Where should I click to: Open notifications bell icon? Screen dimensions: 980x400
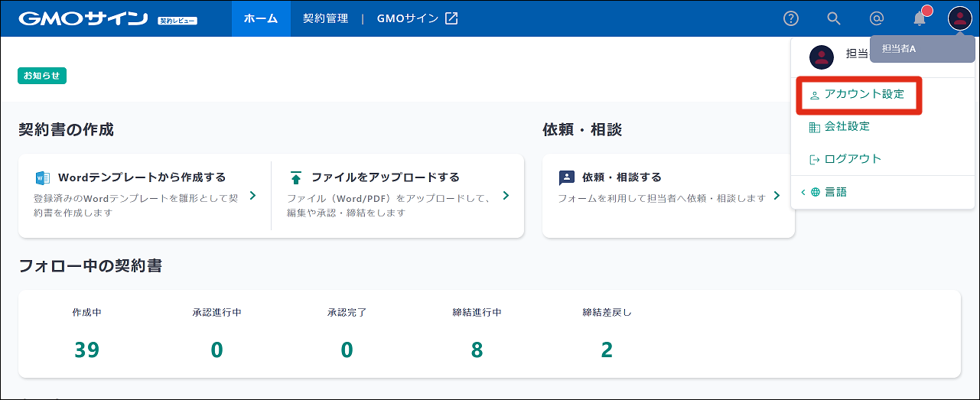920,18
